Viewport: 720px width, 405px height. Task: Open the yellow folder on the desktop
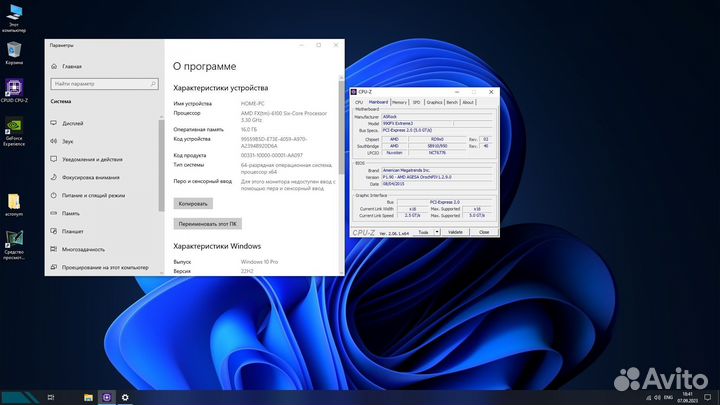14,205
